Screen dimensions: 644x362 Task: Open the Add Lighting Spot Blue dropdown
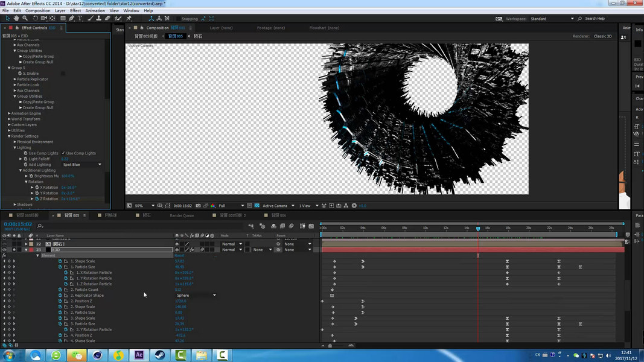click(x=81, y=165)
